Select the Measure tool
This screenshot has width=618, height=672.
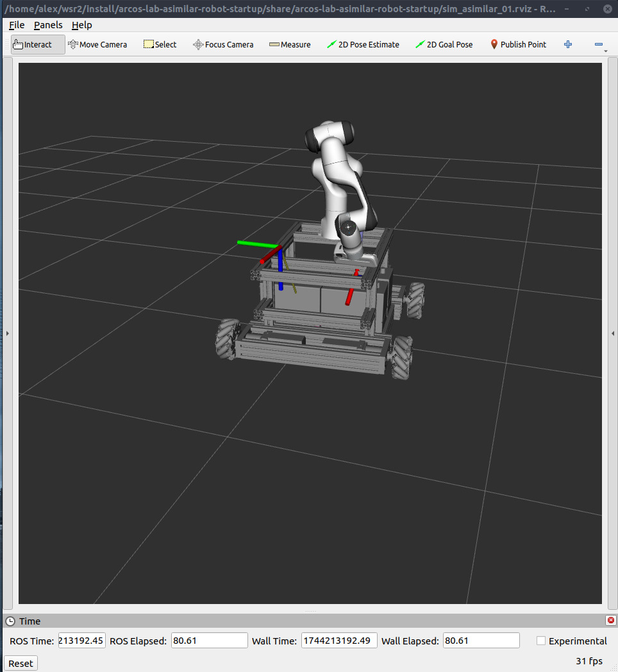pos(290,44)
